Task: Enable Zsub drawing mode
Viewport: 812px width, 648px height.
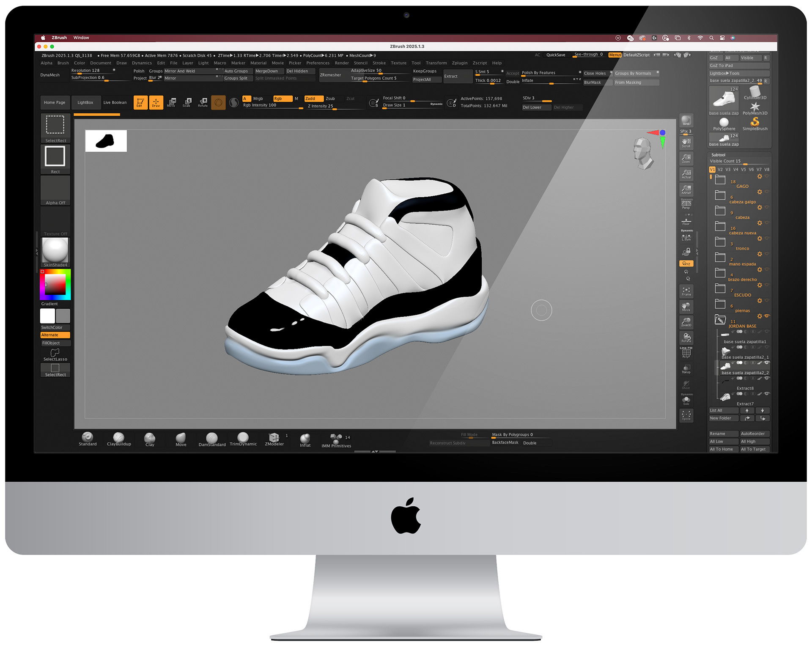Action: pyautogui.click(x=330, y=99)
